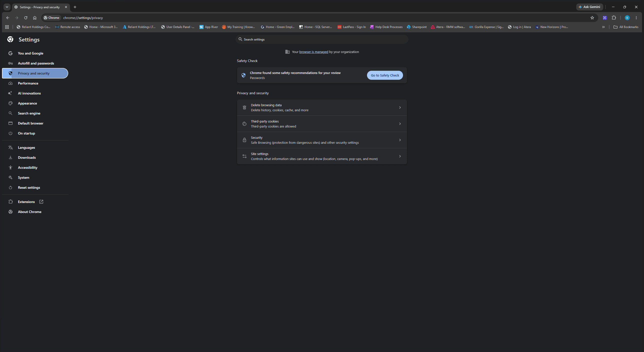Go to the home page icon

(35, 18)
